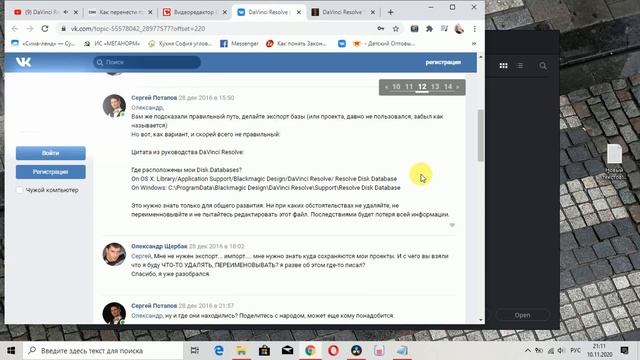The height and width of the screenshot is (360, 640).
Task: Click the Войти button
Action: 51,153
